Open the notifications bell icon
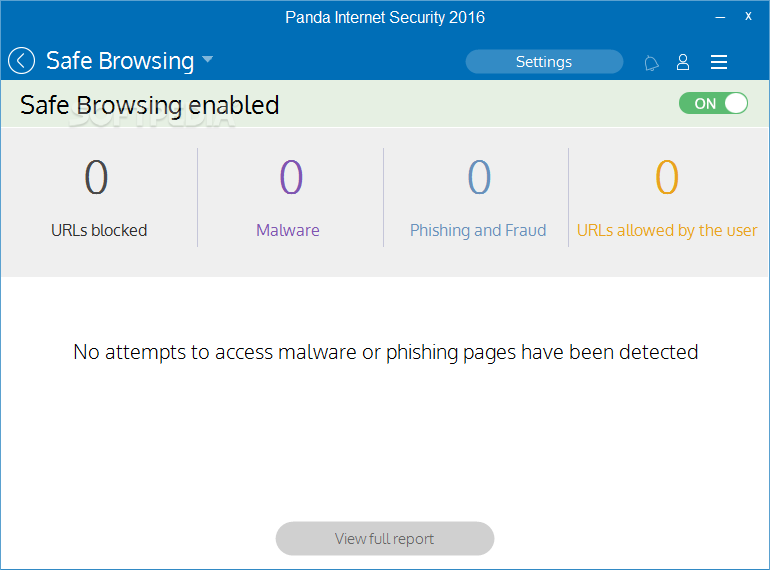Screen dimensions: 770x570 tap(651, 63)
